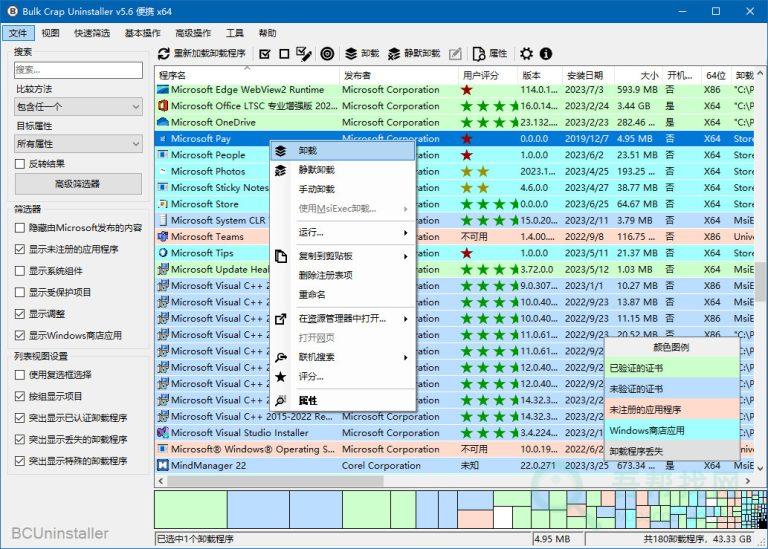Expand the 复制到剪贴板 submenu in context menu
768x549 pixels.
342,256
